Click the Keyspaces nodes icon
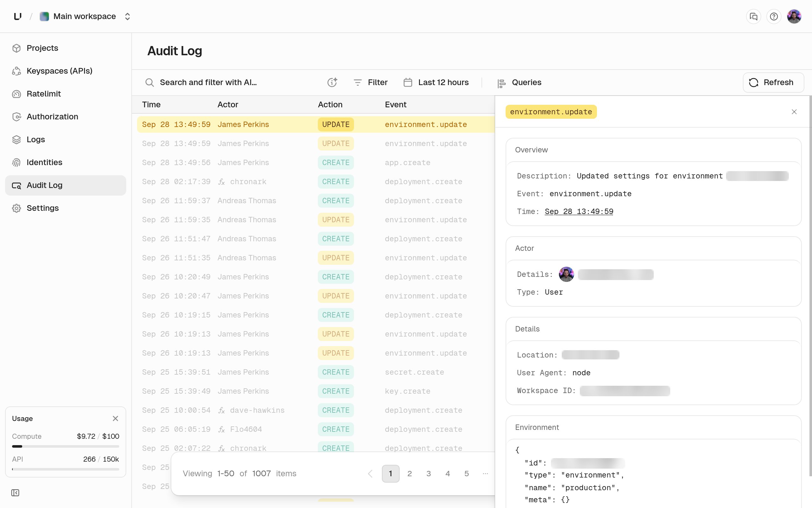The width and height of the screenshot is (812, 508). [16, 71]
